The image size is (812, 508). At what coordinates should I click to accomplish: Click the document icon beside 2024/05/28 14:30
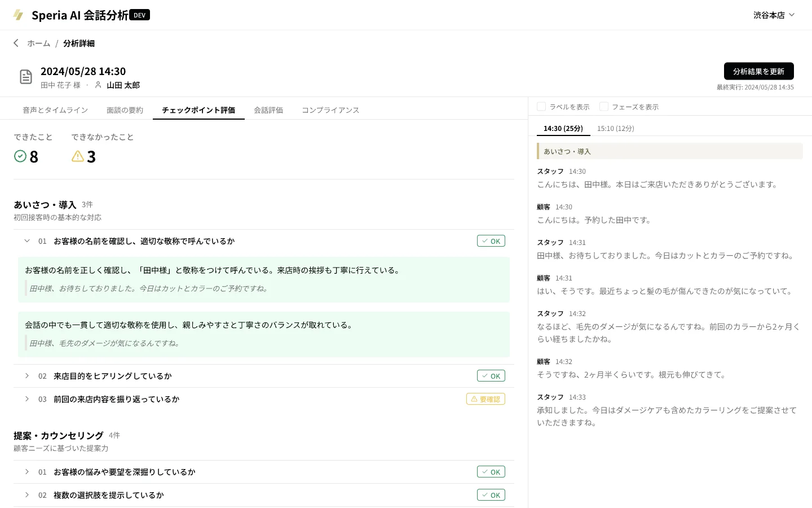pyautogui.click(x=26, y=77)
